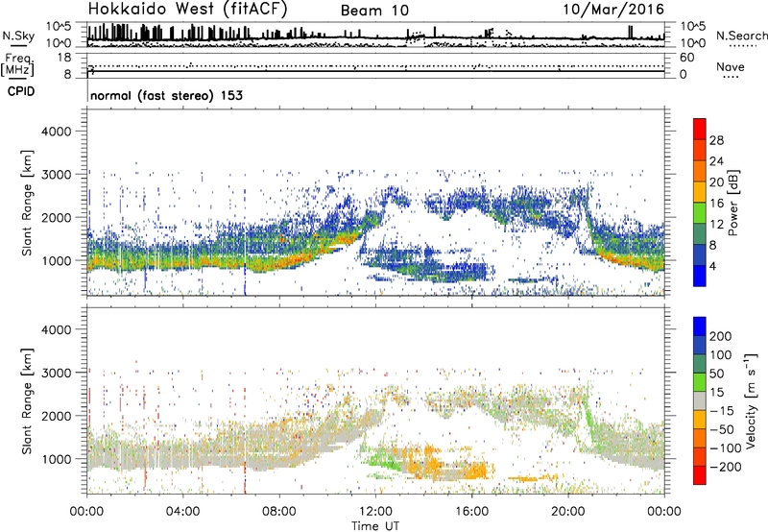The image size is (768, 532).
Task: Click the 'Velocity [m s-1]' colorbar label
Action: tap(751, 400)
